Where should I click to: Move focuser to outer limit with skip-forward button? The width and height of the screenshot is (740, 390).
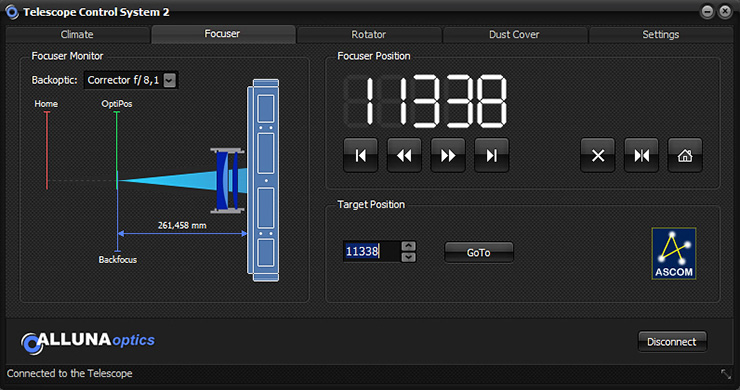click(491, 155)
